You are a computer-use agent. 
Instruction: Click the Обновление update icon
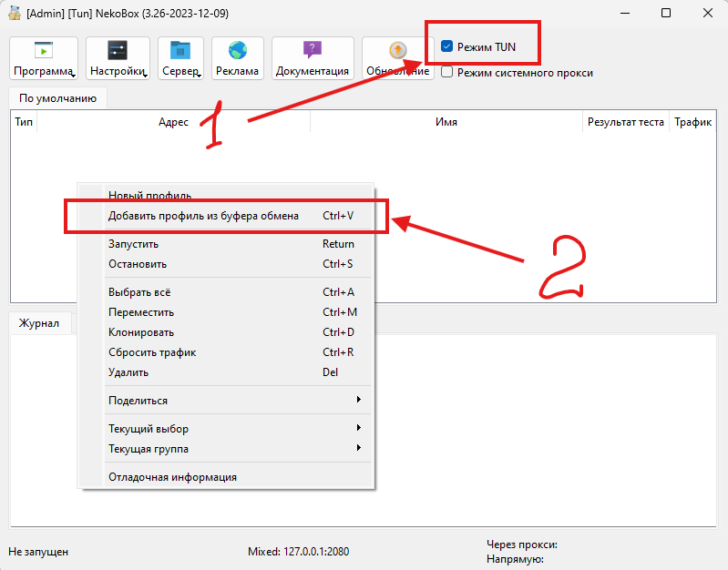coord(397,52)
